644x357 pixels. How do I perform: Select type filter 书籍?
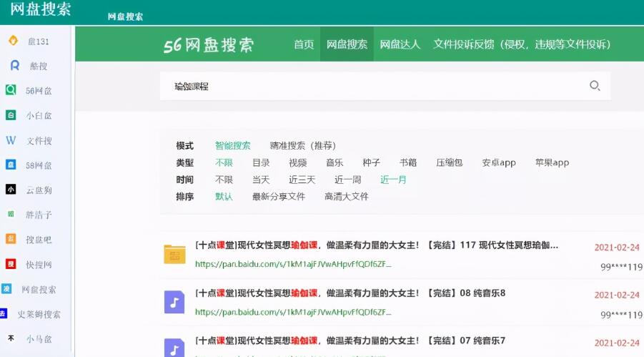(408, 162)
